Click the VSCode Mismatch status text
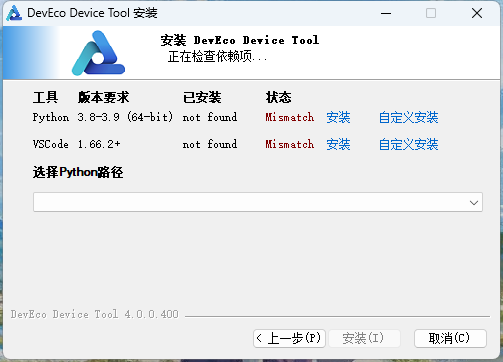Image resolution: width=503 pixels, height=362 pixels. point(290,144)
